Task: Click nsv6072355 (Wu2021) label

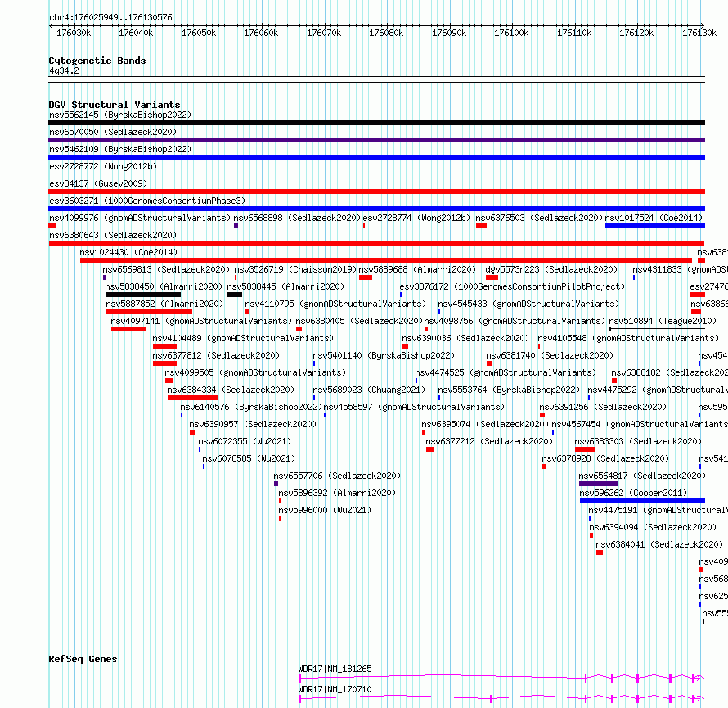Action: 245,441
